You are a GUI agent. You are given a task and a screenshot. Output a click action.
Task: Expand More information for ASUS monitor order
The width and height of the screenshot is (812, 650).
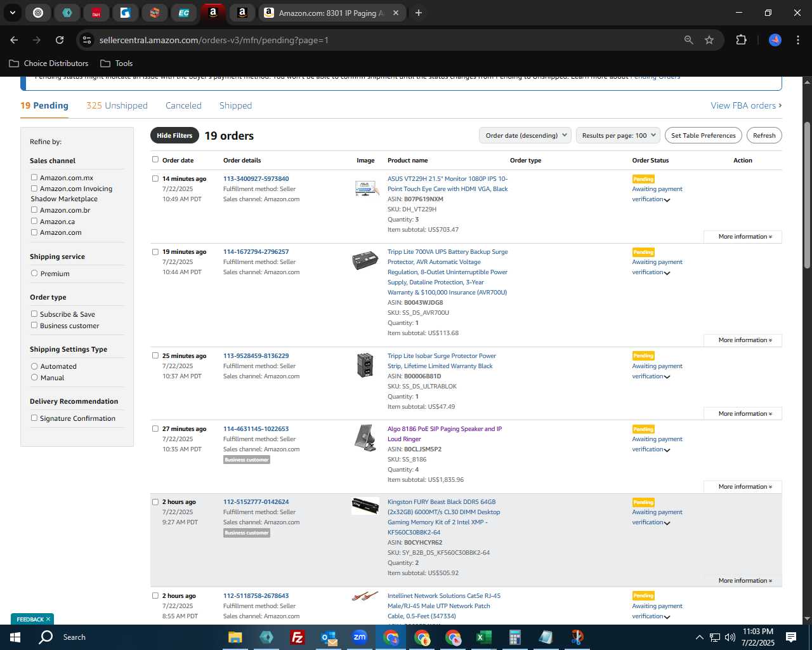(x=743, y=237)
